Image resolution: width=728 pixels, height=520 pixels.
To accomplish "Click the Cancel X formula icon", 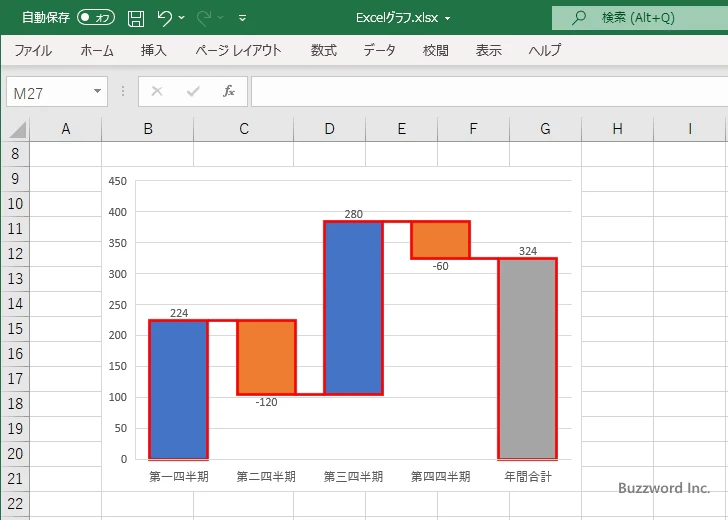I will point(157,91).
